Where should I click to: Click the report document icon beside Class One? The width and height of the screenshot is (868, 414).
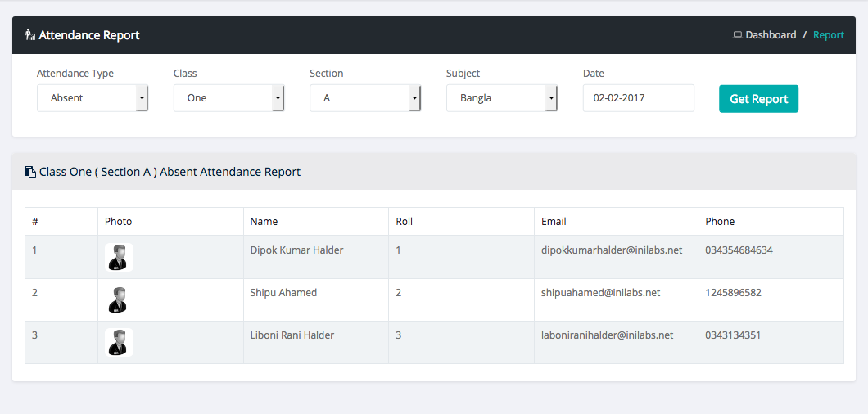click(30, 172)
